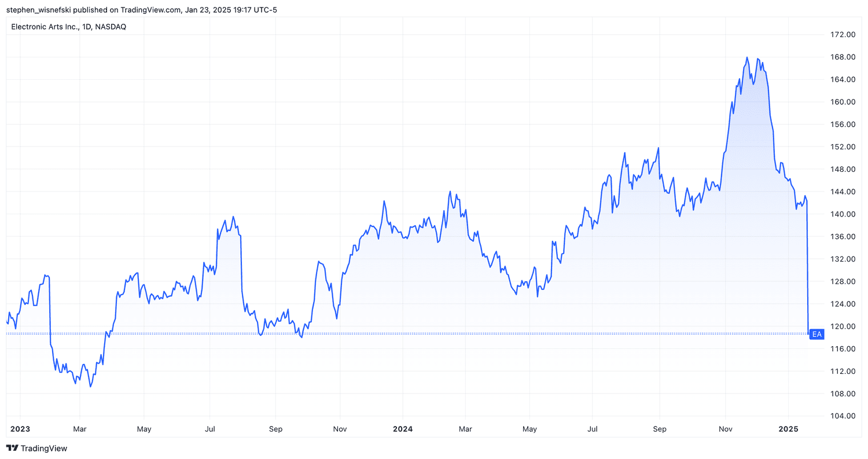Click the 2025 label on time axis
Viewport: 868px width, 459px height.
click(x=788, y=429)
